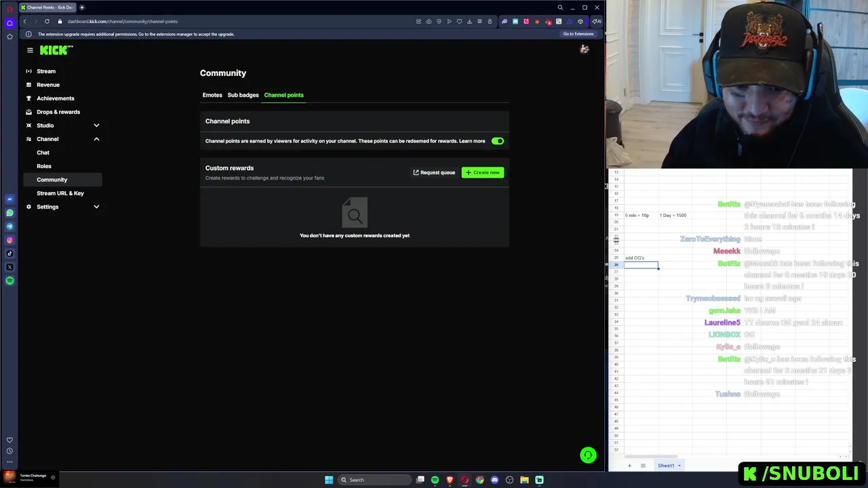868x488 pixels.
Task: Select the '5 min = 10p' cell
Action: pyautogui.click(x=641, y=215)
